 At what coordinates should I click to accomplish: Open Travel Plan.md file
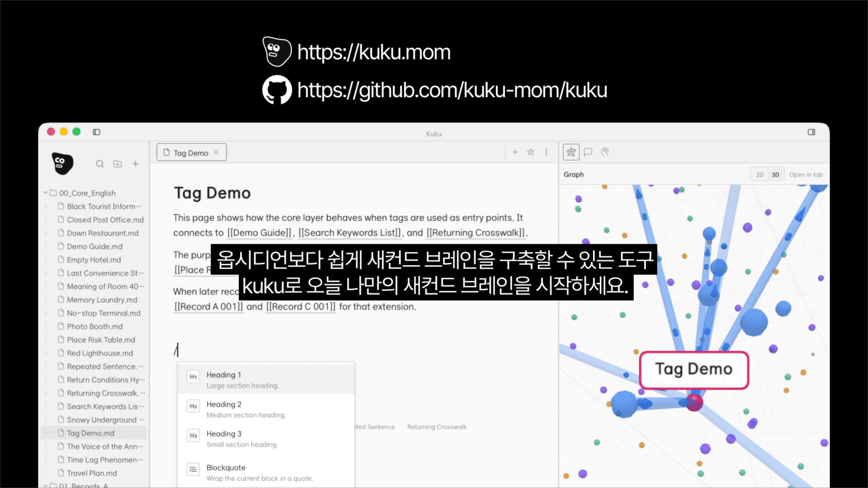pos(92,474)
